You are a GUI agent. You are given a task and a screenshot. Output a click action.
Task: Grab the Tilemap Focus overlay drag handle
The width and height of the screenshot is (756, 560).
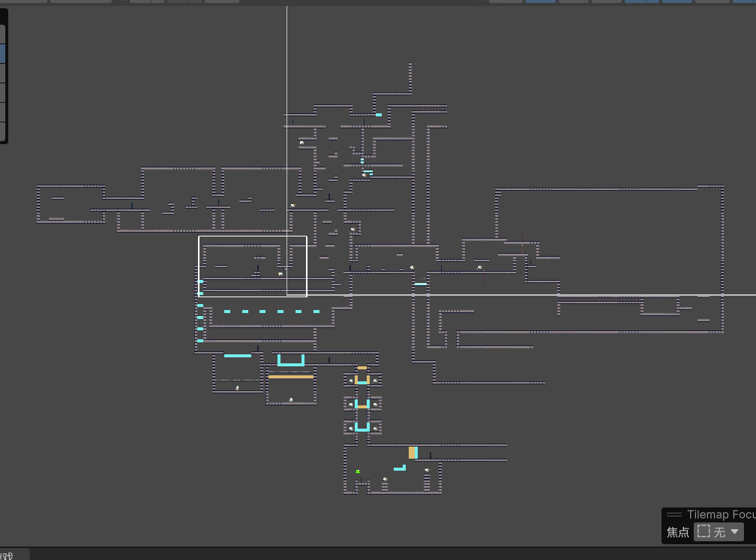[x=673, y=515]
